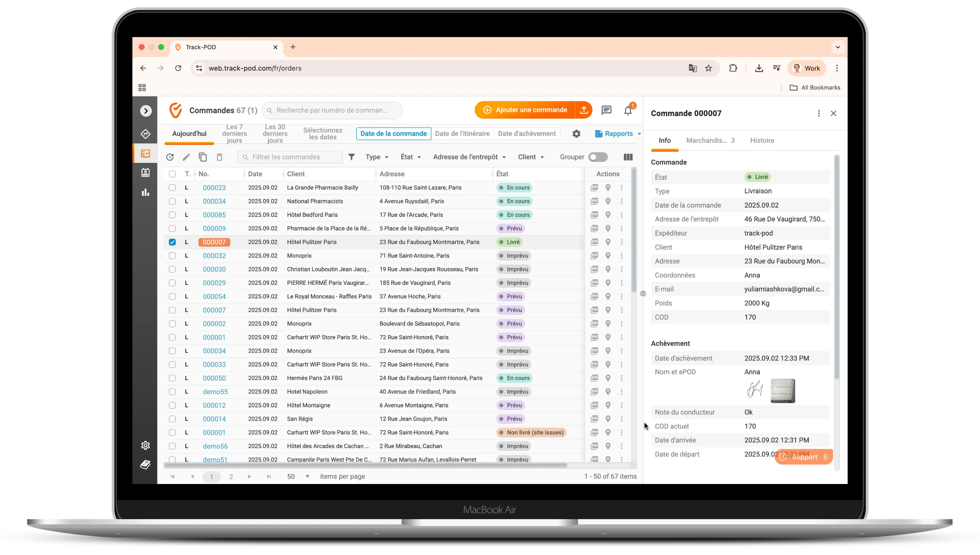Open order link 000085
Image resolution: width=980 pixels, height=555 pixels.
point(214,215)
